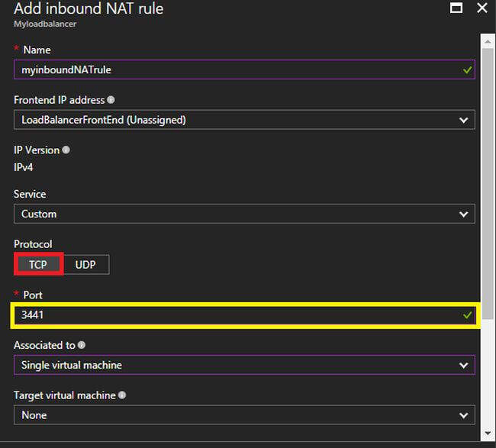This screenshot has width=496, height=448.
Task: Click the vertical scrollbar on the blade
Action: coord(485,153)
